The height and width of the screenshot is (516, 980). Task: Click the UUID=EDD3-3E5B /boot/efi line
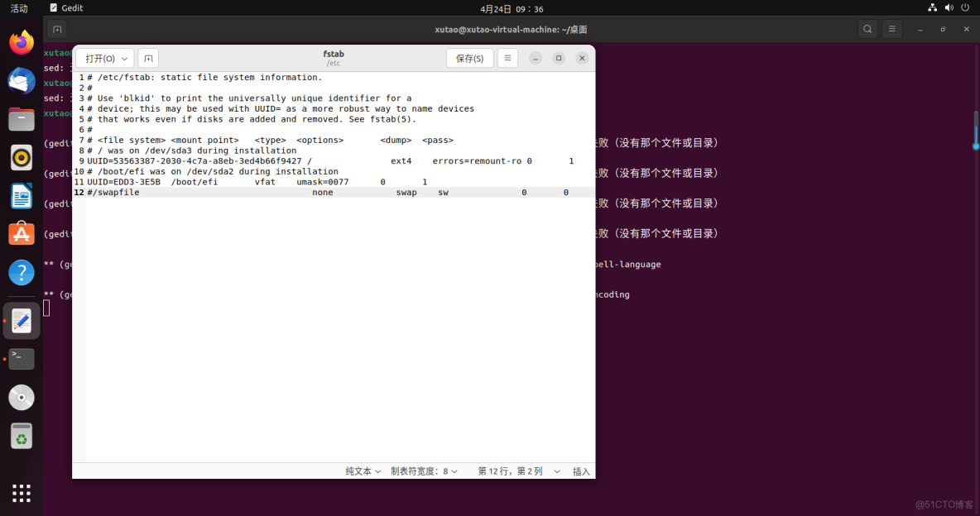257,182
